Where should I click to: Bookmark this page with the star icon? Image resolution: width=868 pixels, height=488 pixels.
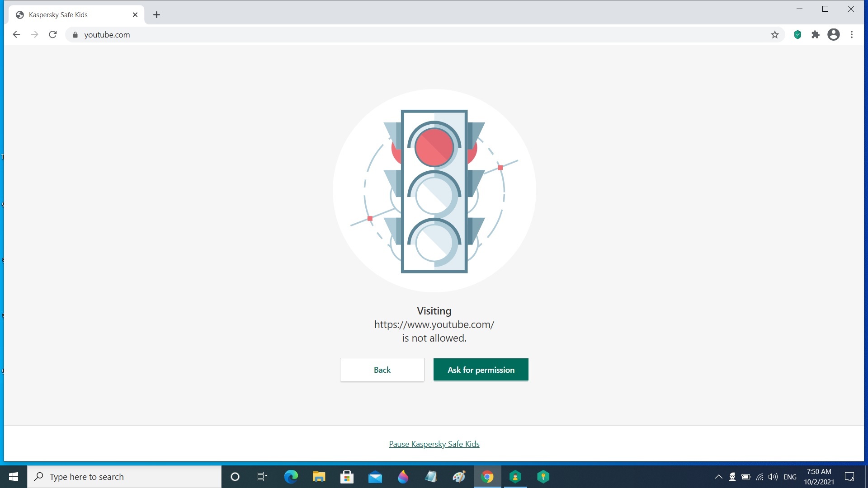(x=775, y=35)
